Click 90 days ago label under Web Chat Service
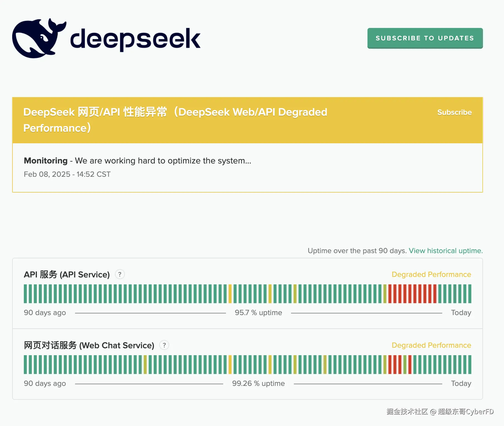Screen dimensions: 504x426 click(x=45, y=383)
